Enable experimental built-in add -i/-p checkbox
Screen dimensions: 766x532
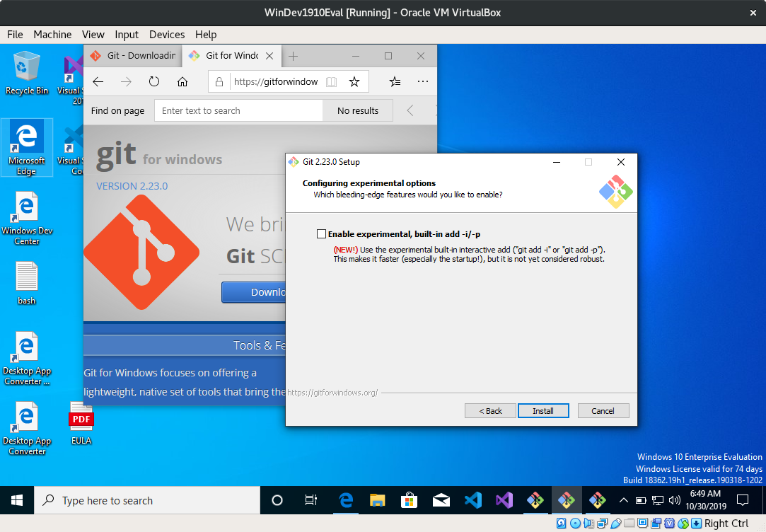coord(321,234)
